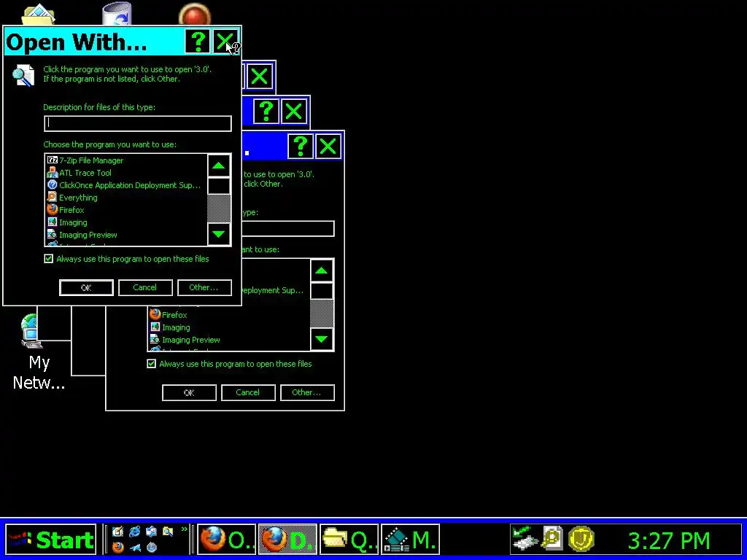Focus the front description for files field
Image resolution: width=747 pixels, height=560 pixels.
point(138,123)
